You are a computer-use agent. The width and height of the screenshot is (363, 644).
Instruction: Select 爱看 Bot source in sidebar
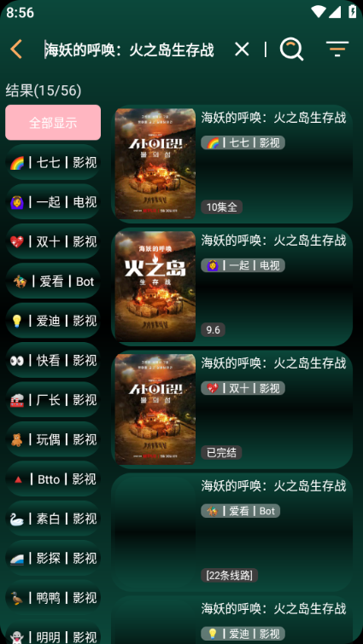[53, 281]
